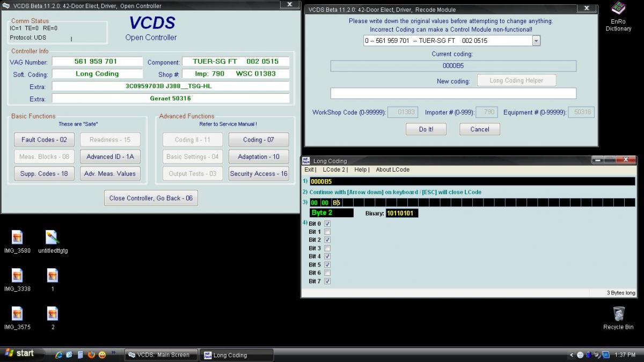644x362 pixels.
Task: Click the Adv. Meas. Values button
Action: tap(110, 174)
